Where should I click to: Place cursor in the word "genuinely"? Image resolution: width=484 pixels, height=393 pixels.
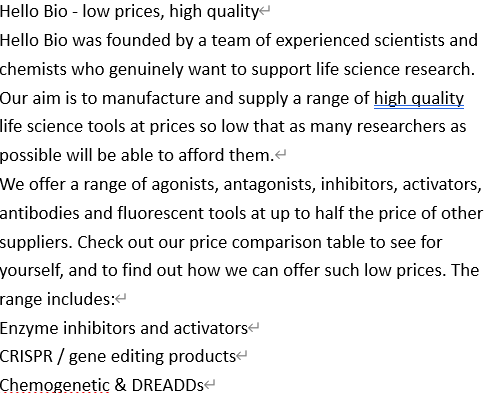[x=146, y=70]
